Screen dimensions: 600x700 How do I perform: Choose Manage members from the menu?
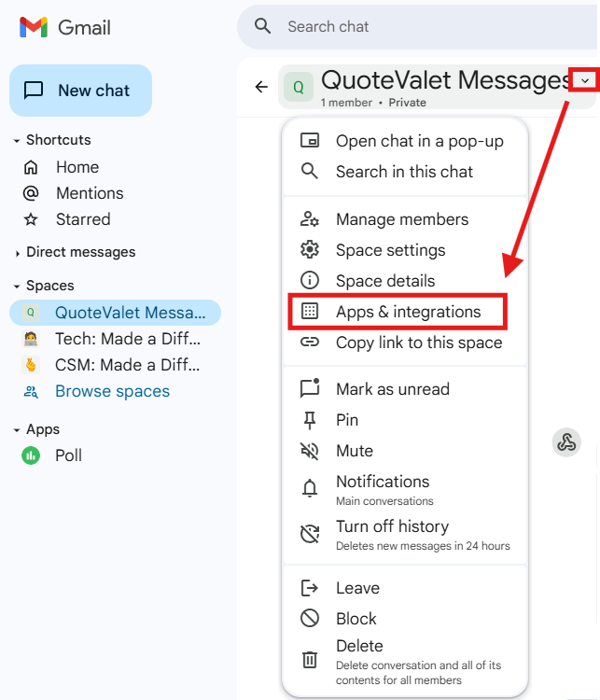(x=401, y=219)
